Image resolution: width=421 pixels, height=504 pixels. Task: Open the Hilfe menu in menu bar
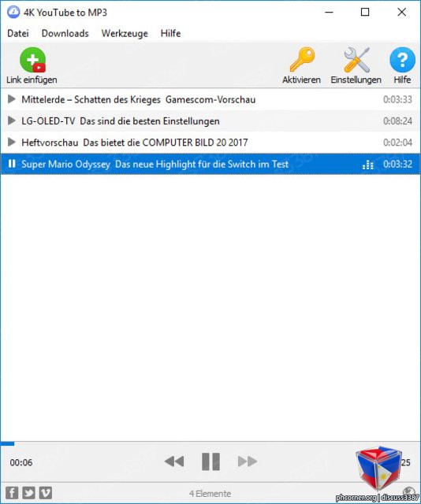click(x=170, y=33)
